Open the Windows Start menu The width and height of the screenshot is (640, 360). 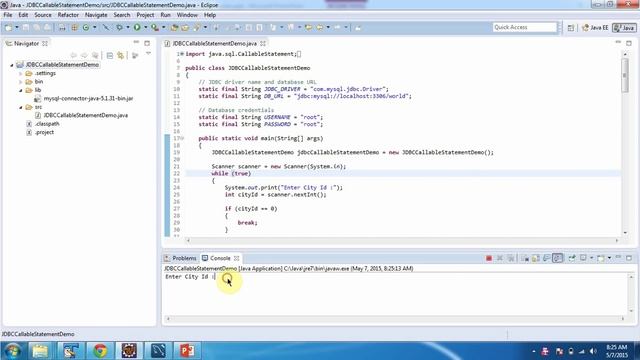[x=12, y=351]
